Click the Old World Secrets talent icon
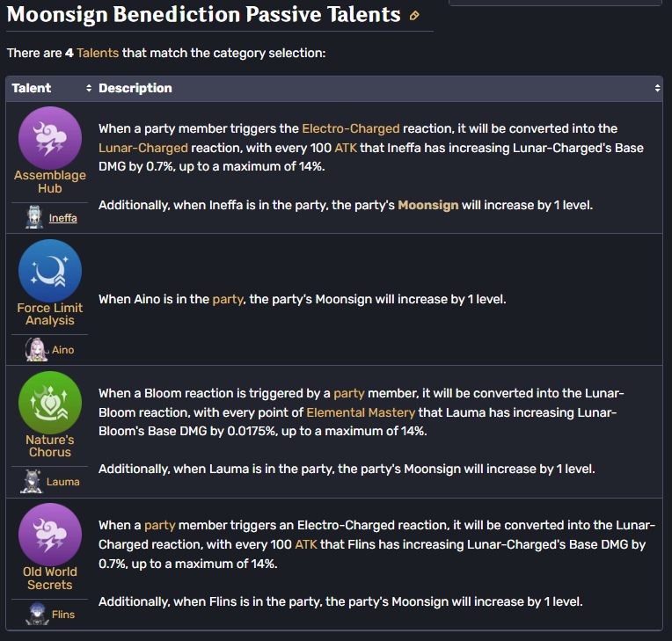 coord(50,535)
